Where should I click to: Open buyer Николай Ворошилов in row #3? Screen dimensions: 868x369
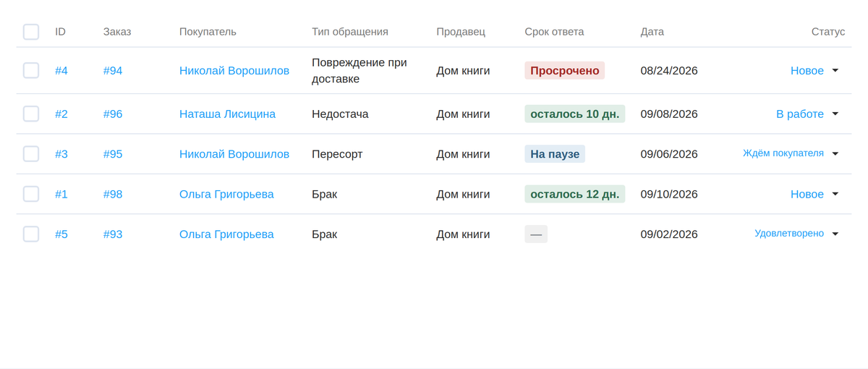coord(234,153)
